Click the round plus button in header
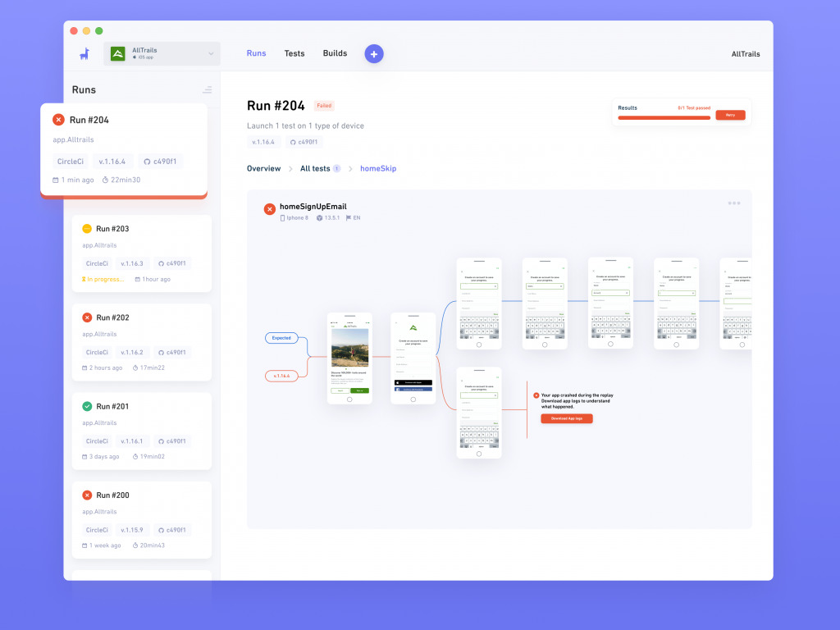This screenshot has width=840, height=630. tap(374, 53)
